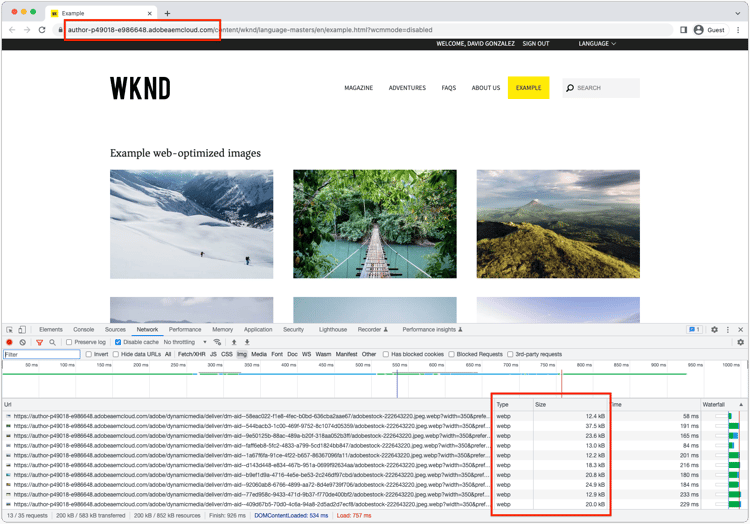Go to ABOUT US page
Viewport: 750px width, 524px height.
tap(485, 88)
